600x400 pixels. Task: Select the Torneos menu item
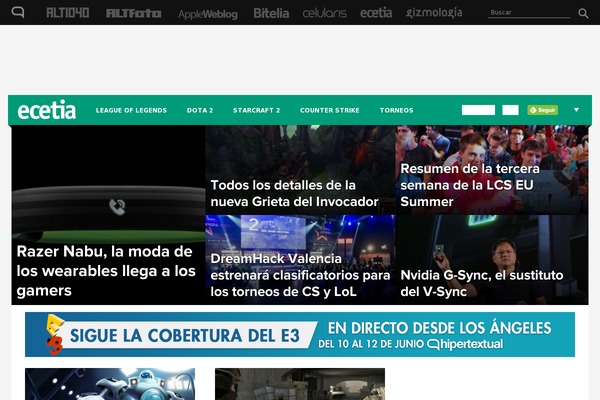click(396, 110)
